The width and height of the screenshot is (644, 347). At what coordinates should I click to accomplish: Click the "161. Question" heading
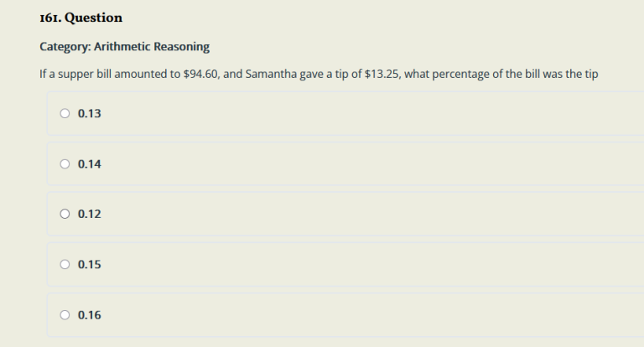coord(80,18)
